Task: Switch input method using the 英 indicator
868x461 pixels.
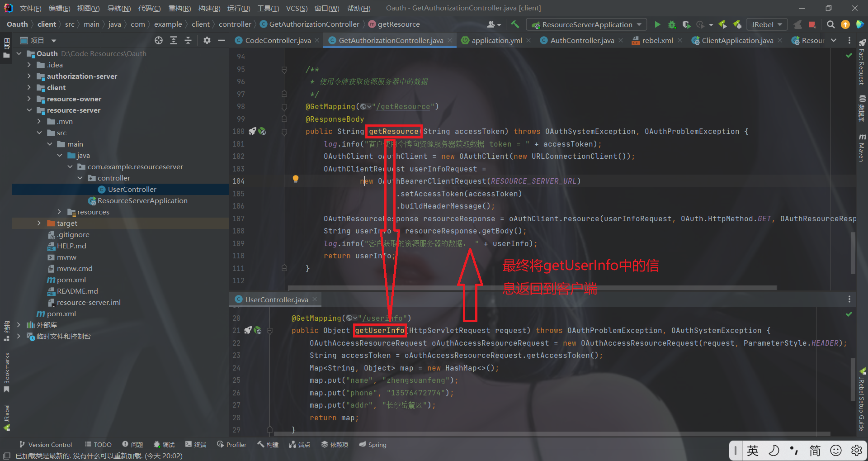Action: pos(752,451)
